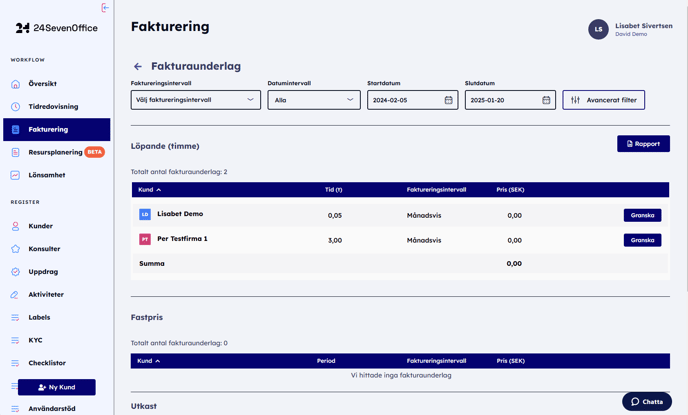This screenshot has height=415, width=688.
Task: Click the Översikt home icon
Action: [15, 84]
